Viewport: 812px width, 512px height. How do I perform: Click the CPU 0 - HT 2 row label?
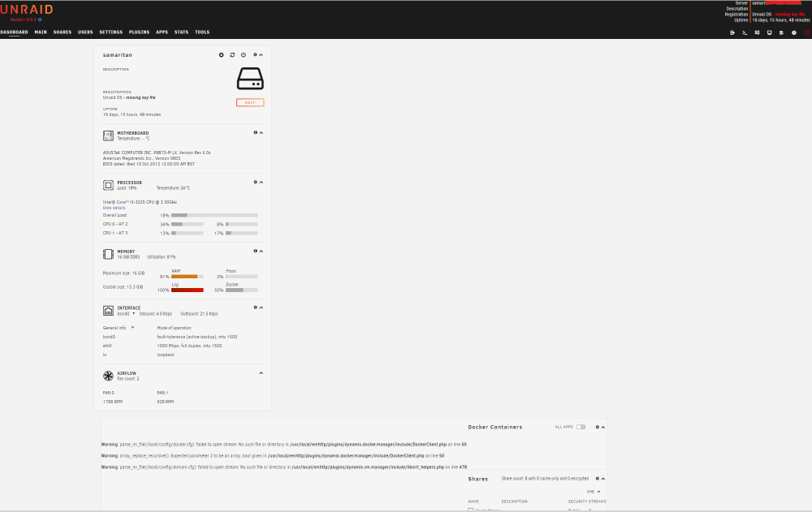tap(115, 224)
